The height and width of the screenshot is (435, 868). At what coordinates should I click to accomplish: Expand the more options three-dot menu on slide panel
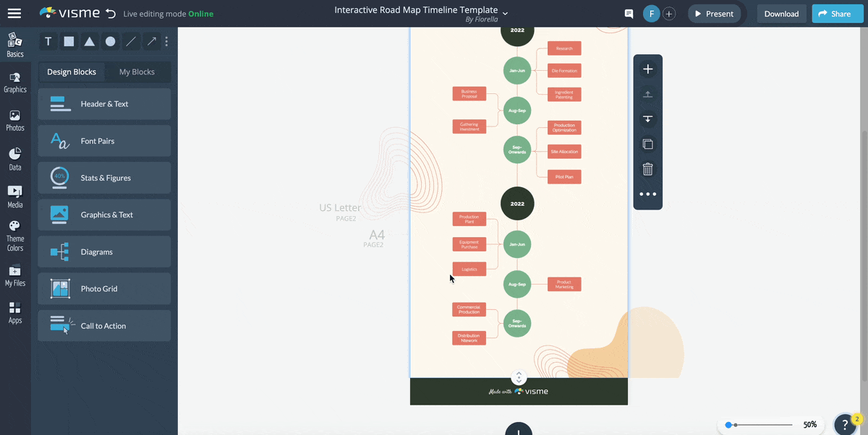(647, 193)
